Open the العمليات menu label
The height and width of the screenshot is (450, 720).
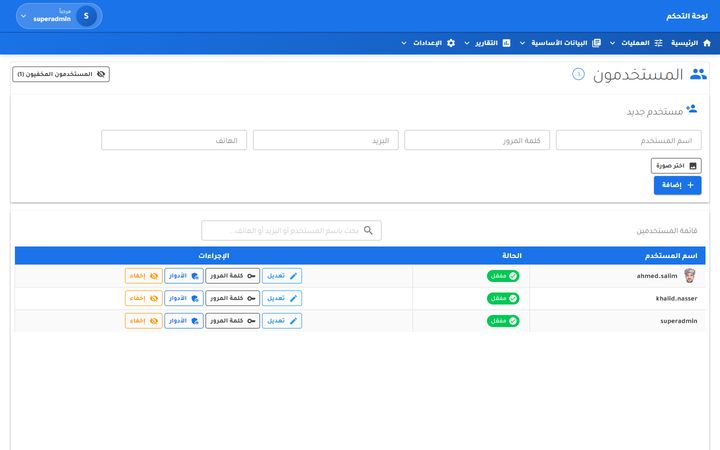point(636,43)
